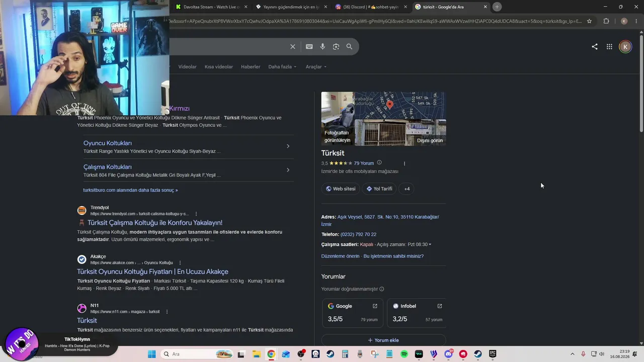Click the magnifier search button
This screenshot has height=362, width=644.
pyautogui.click(x=349, y=47)
